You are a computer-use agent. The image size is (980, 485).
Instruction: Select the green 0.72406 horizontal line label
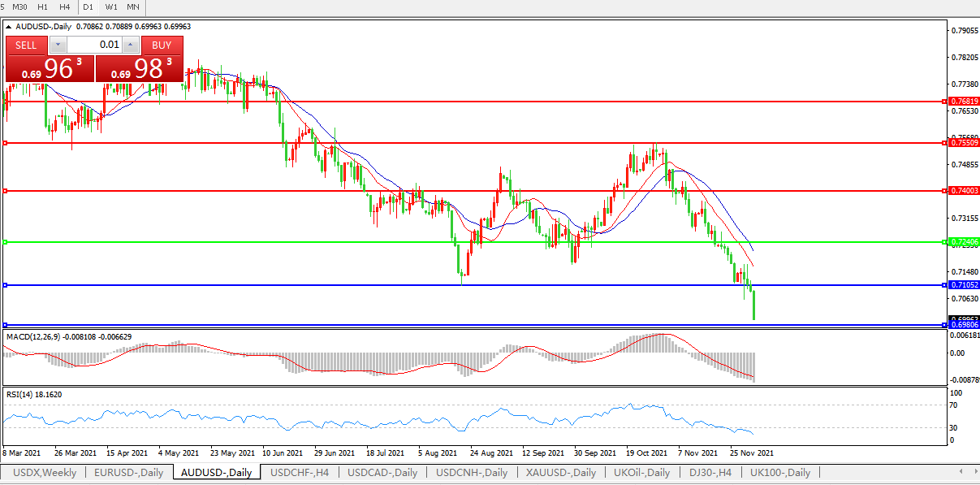tap(964, 242)
